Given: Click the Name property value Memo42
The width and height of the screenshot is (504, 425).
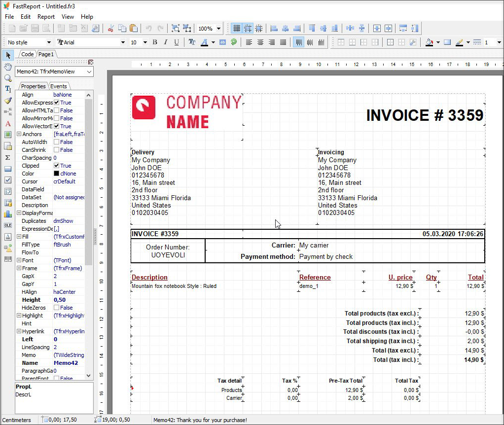Looking at the screenshot, I should (x=66, y=363).
